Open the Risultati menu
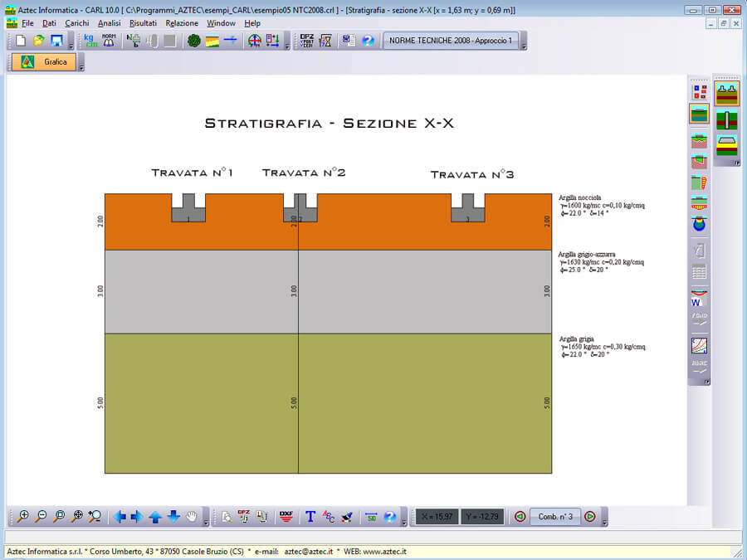747x560 pixels. [143, 23]
